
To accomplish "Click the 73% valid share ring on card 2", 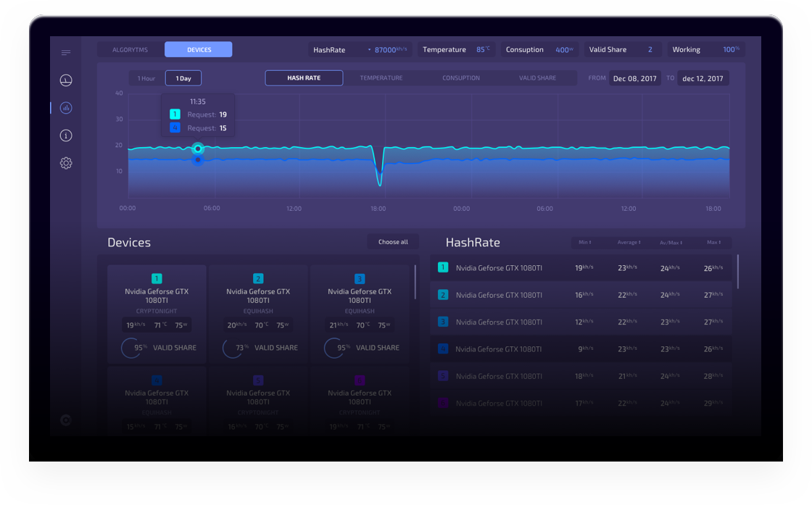I will pos(233,348).
